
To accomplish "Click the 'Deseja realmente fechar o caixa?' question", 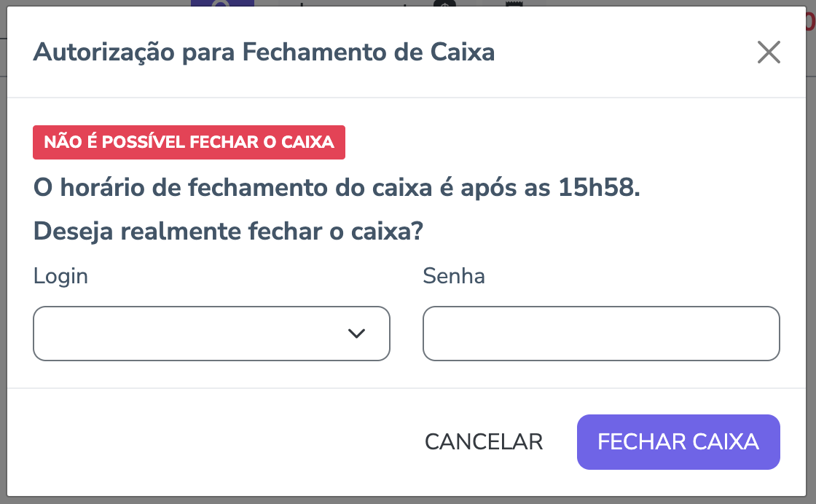I will click(x=229, y=232).
